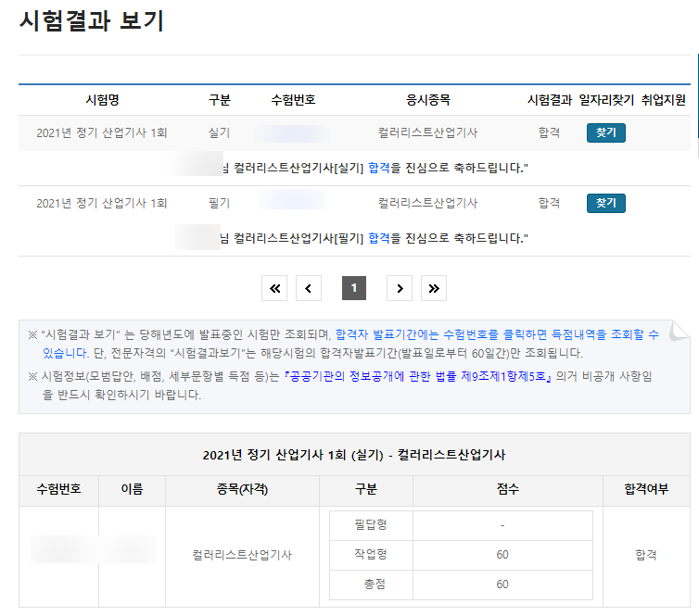Click the 합격여부 header in score table
The width and height of the screenshot is (699, 616).
coord(646,489)
